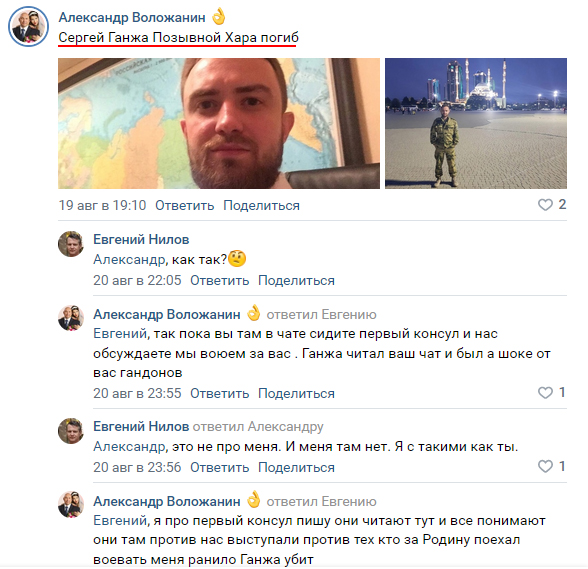This screenshot has height=569, width=588.
Task: Open Volozhanin avatar on 23:55 reply
Action: coord(71,318)
